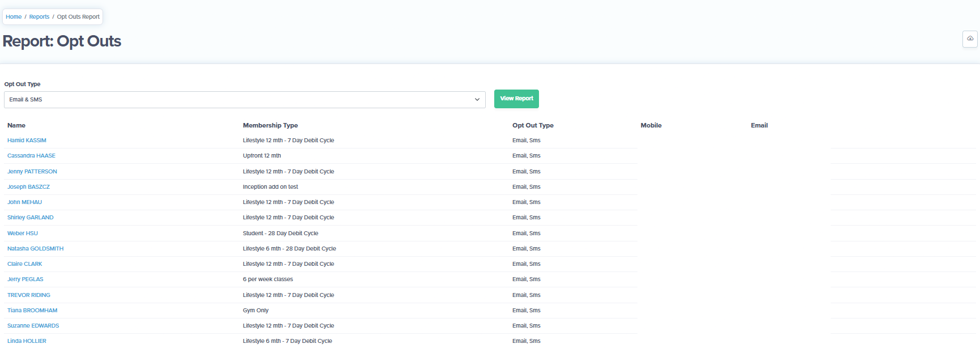Open Jerry PEGLAS member link

(25, 279)
